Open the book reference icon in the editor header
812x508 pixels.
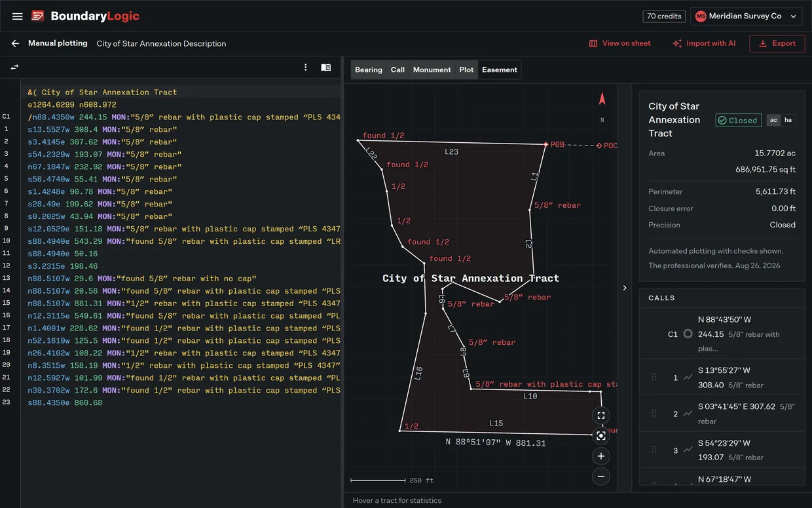pos(325,68)
